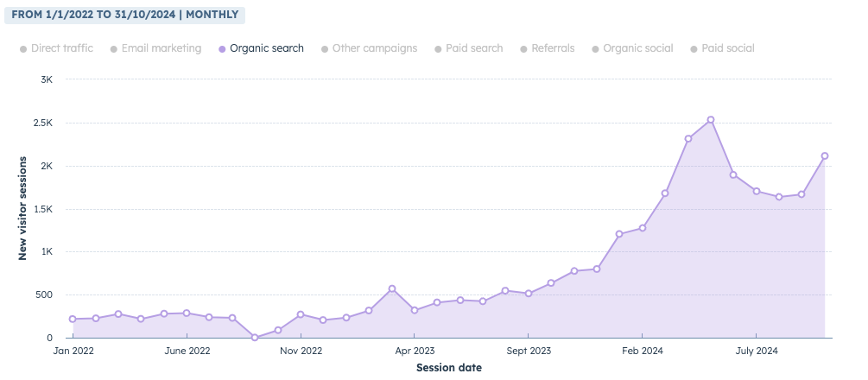Image resolution: width=868 pixels, height=380 pixels.
Task: Open the date range and frequency badge
Action: coord(124,15)
